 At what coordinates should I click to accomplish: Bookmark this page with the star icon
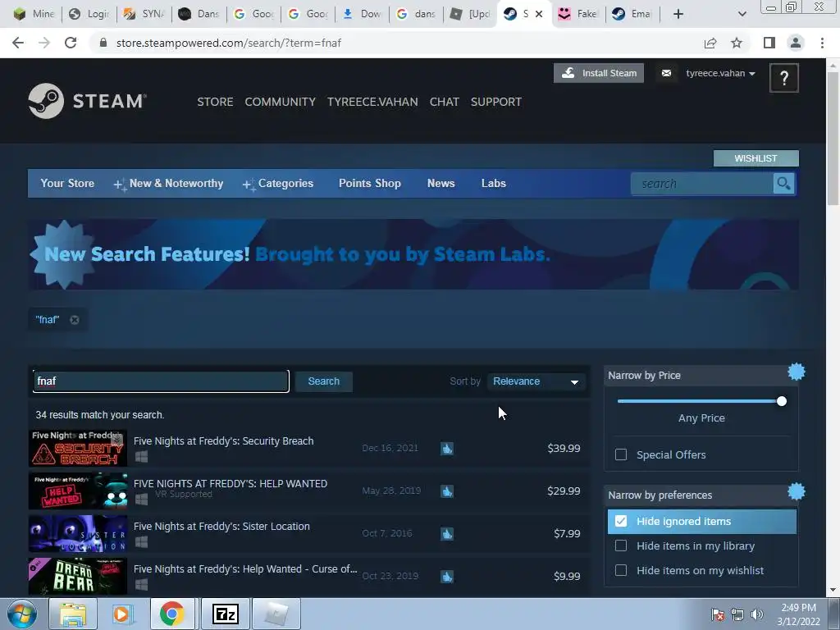(x=737, y=43)
